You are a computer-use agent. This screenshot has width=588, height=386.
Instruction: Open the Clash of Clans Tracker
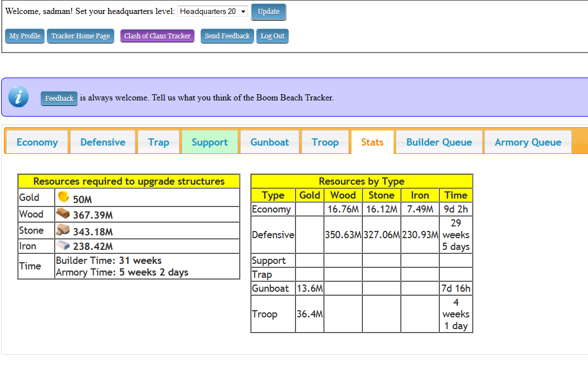[x=157, y=36]
